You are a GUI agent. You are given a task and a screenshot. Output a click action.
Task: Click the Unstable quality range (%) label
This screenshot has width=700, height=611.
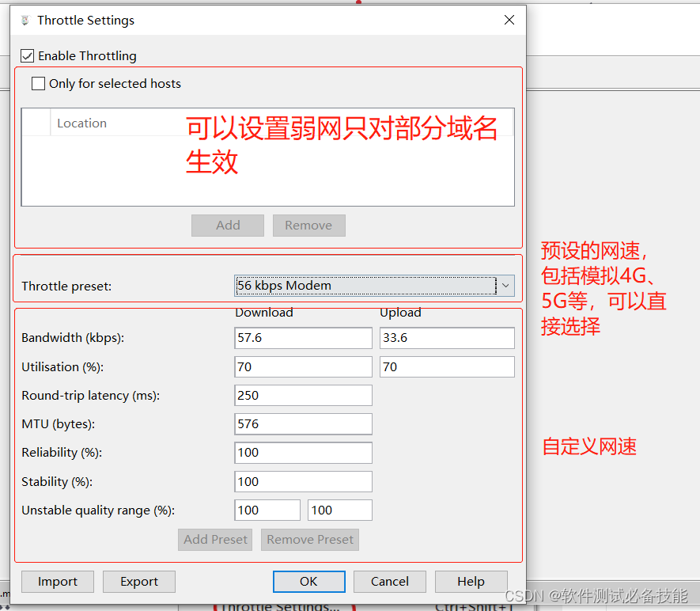point(98,510)
